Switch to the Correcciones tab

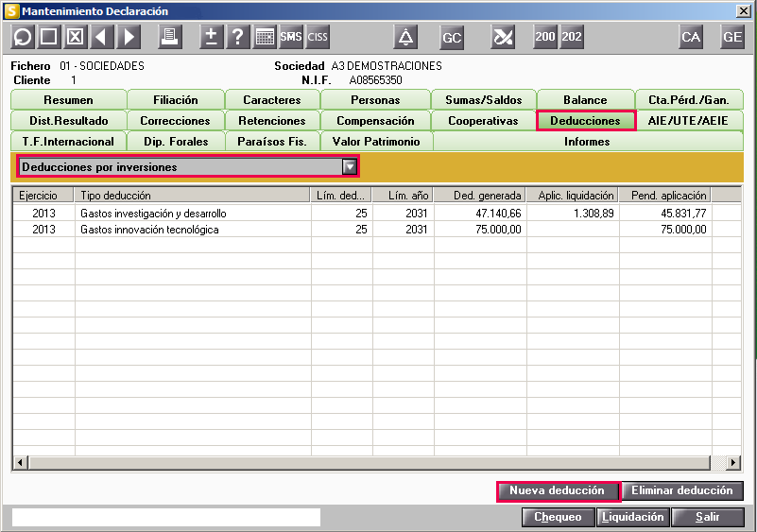click(x=175, y=121)
